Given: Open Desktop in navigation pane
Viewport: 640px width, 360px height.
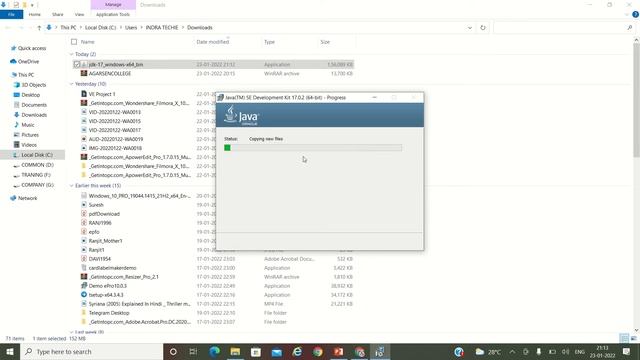Looking at the screenshot, I should (x=31, y=95).
